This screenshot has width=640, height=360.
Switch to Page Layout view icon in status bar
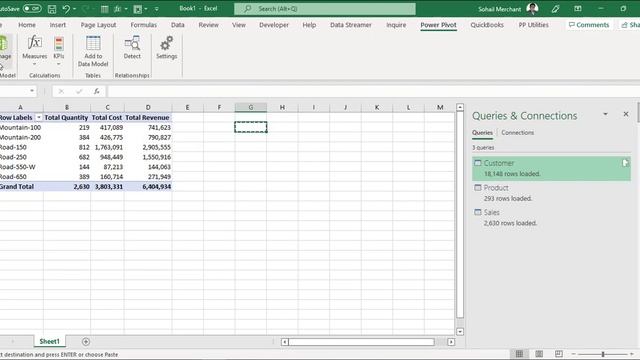[x=539, y=354]
